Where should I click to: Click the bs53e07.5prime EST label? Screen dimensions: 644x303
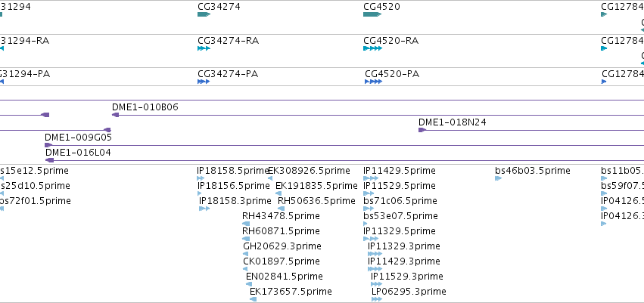pos(400,215)
